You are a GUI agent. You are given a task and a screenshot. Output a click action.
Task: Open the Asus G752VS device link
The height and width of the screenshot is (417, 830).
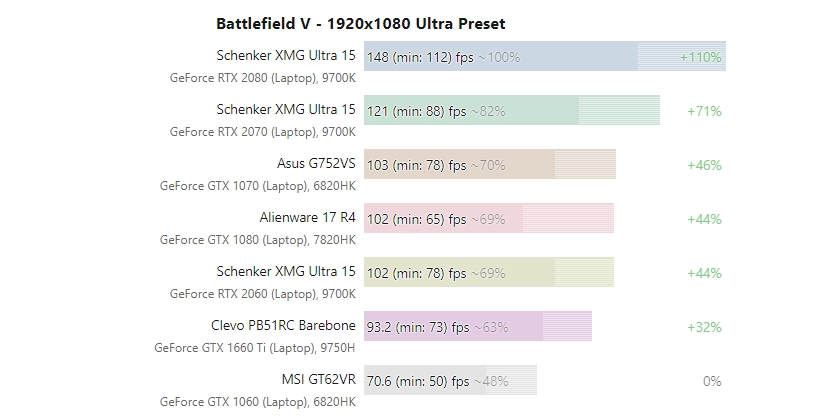point(316,163)
